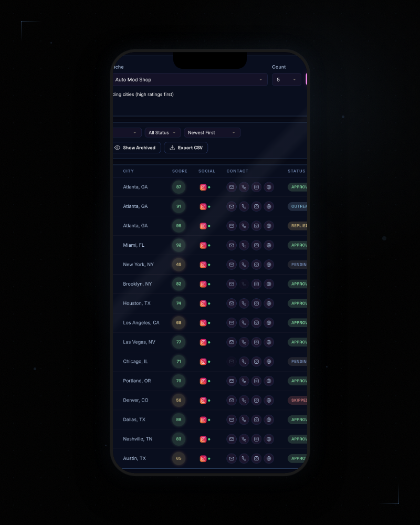Click email icon in Nashville, TN row
This screenshot has height=525, width=420.
[x=232, y=439]
